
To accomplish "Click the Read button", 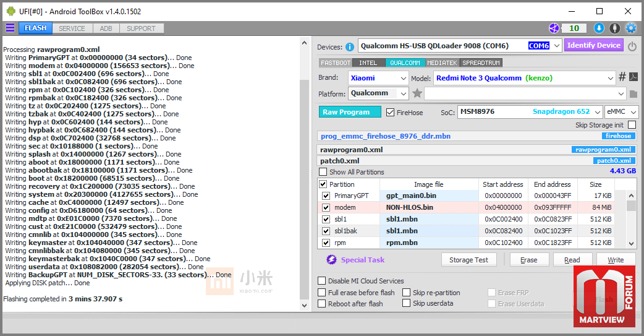I will tap(572, 259).
